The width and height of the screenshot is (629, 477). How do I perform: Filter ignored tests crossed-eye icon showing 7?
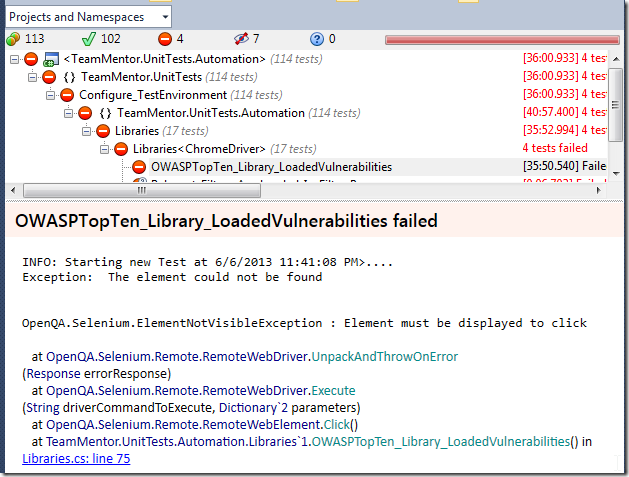coord(241,39)
